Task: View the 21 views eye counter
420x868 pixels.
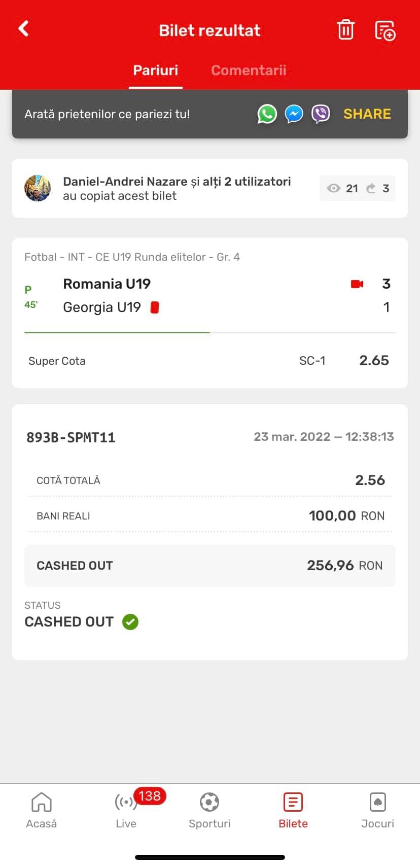Action: (342, 189)
